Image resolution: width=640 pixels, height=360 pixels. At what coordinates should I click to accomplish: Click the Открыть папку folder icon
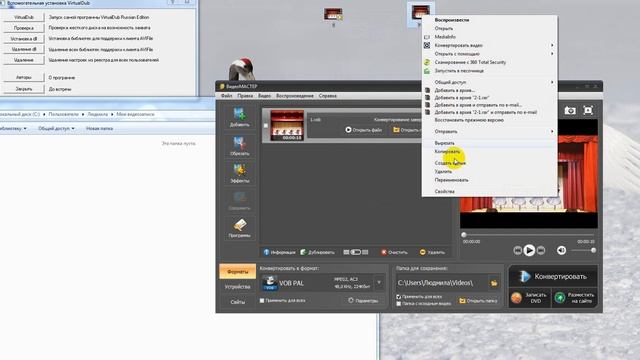(462, 301)
